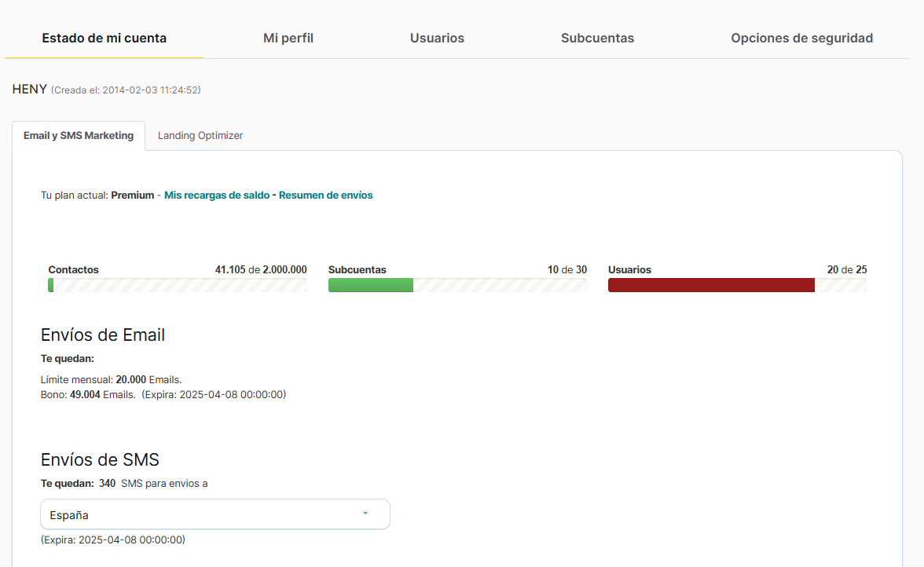Image resolution: width=924 pixels, height=567 pixels.
Task: Click the 41.105 de 2.000.000 contacts count
Action: (x=261, y=269)
